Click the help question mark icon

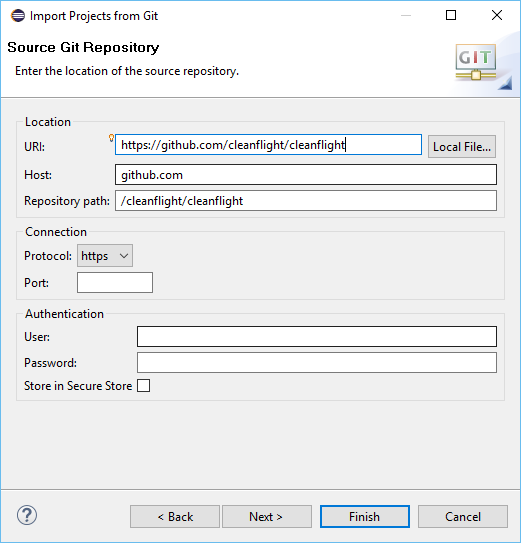click(27, 515)
